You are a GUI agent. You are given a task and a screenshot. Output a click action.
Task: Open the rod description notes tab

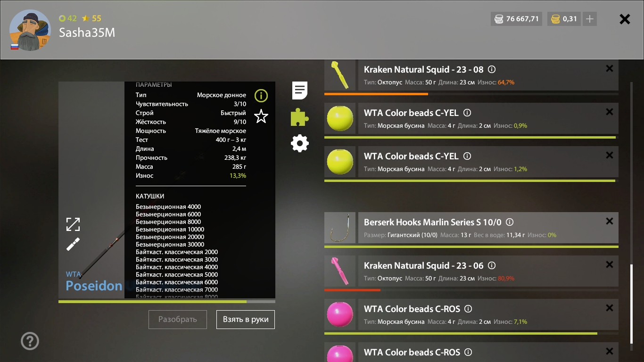(x=300, y=90)
